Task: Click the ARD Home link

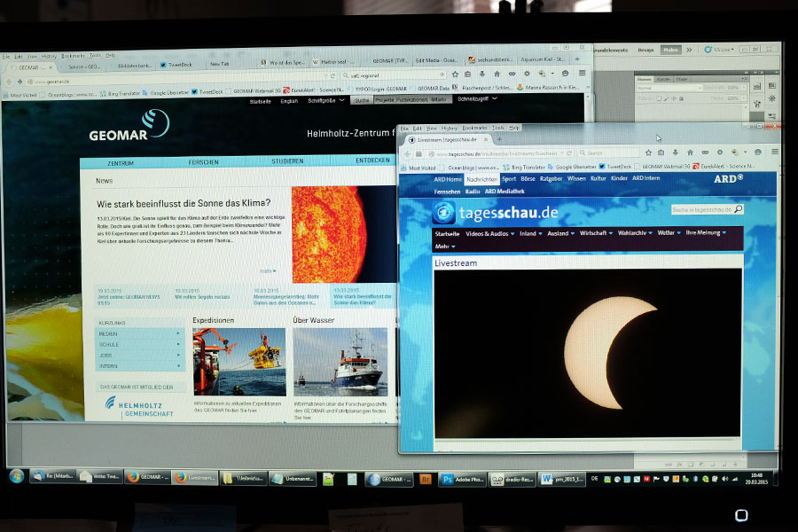Action: coord(448,179)
